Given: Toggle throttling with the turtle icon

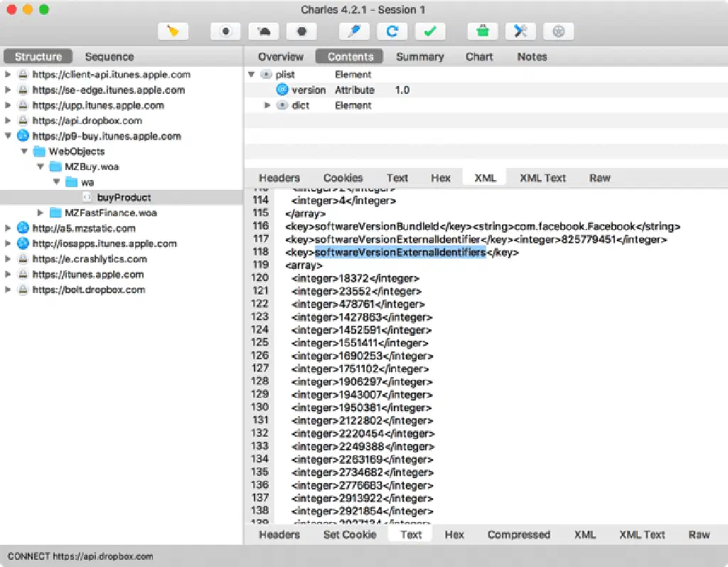Looking at the screenshot, I should [264, 31].
